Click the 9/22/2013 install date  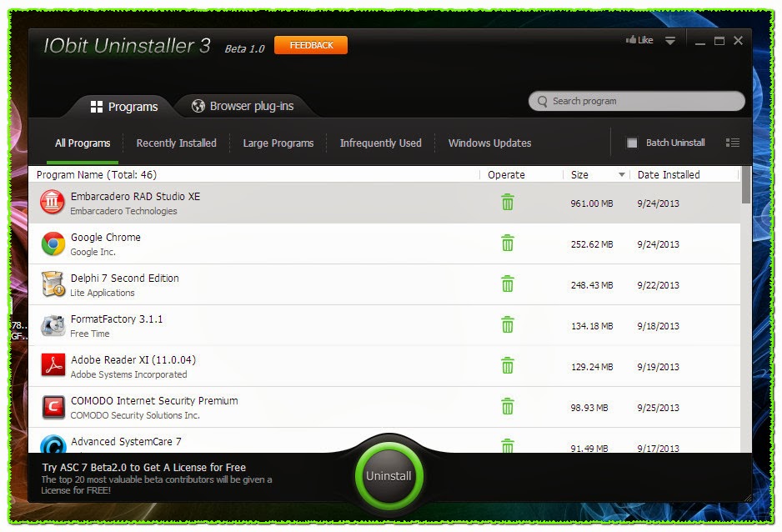[x=659, y=285]
